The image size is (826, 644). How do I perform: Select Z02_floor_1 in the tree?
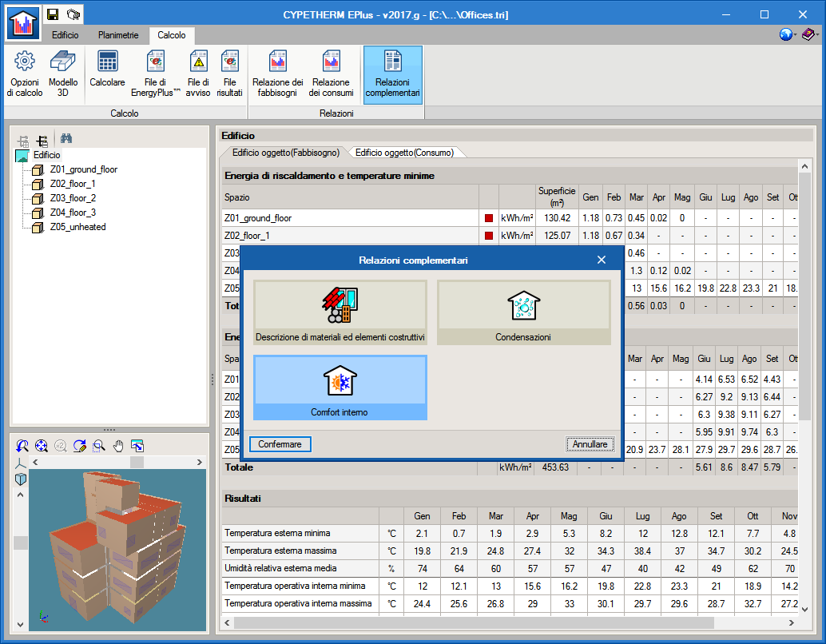[x=73, y=184]
